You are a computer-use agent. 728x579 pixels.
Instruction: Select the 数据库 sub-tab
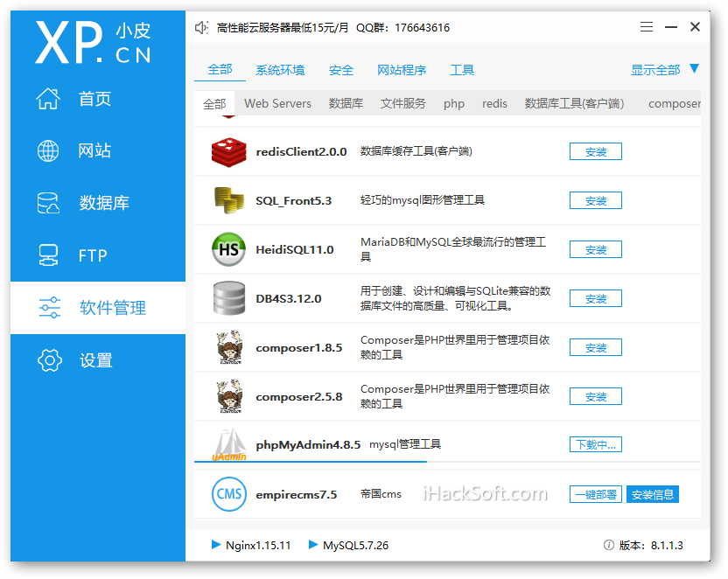346,103
